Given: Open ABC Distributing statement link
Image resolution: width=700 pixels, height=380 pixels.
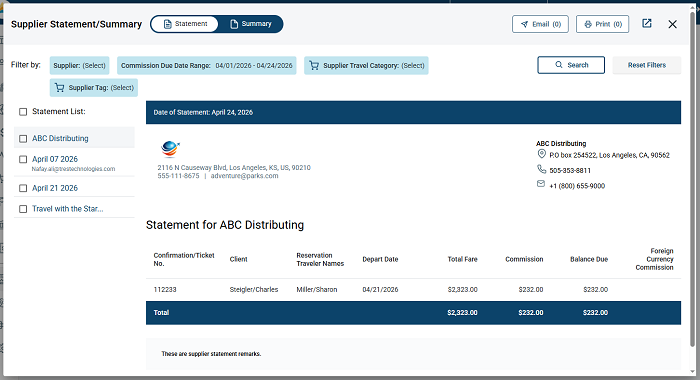Looking at the screenshot, I should (60, 138).
